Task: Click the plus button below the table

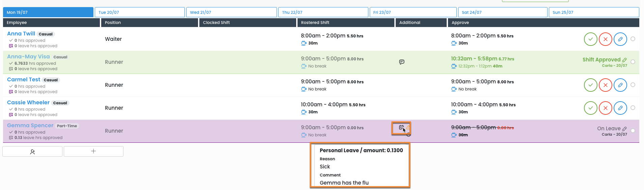Action: point(93,152)
